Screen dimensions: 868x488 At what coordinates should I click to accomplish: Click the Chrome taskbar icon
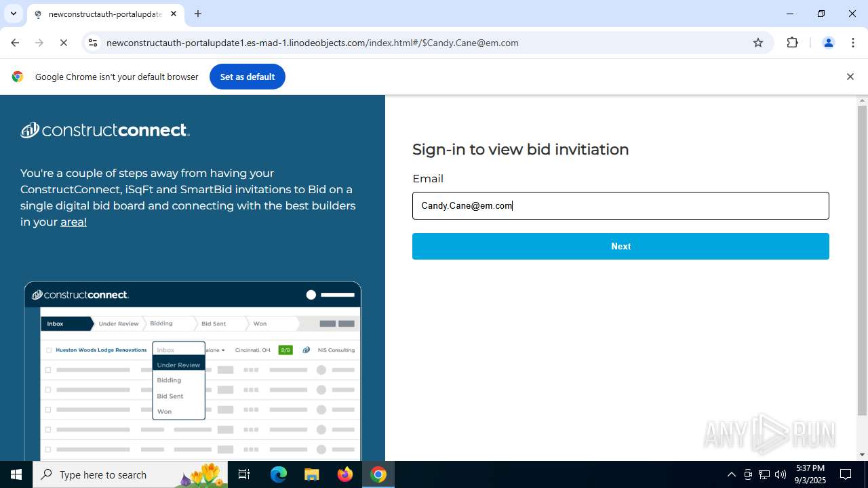click(x=378, y=474)
